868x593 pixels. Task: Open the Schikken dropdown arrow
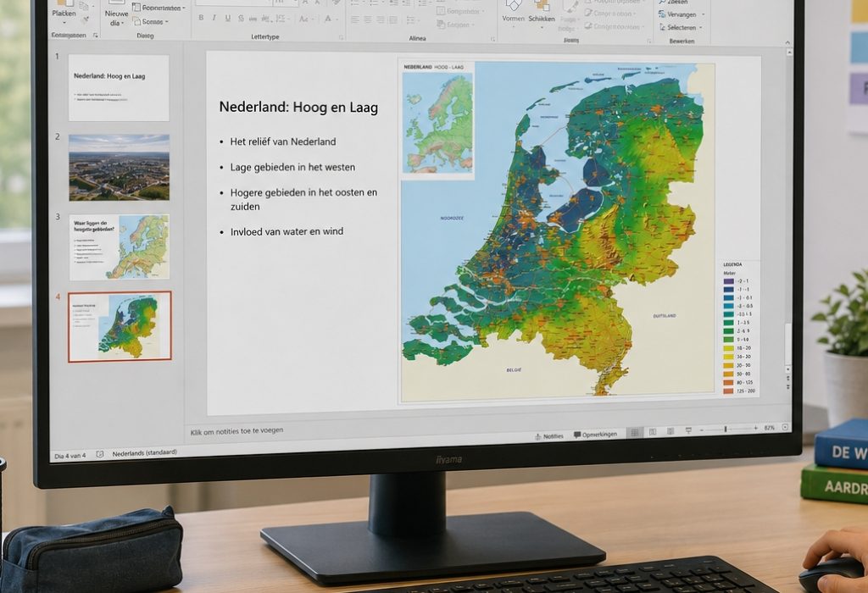[x=542, y=26]
